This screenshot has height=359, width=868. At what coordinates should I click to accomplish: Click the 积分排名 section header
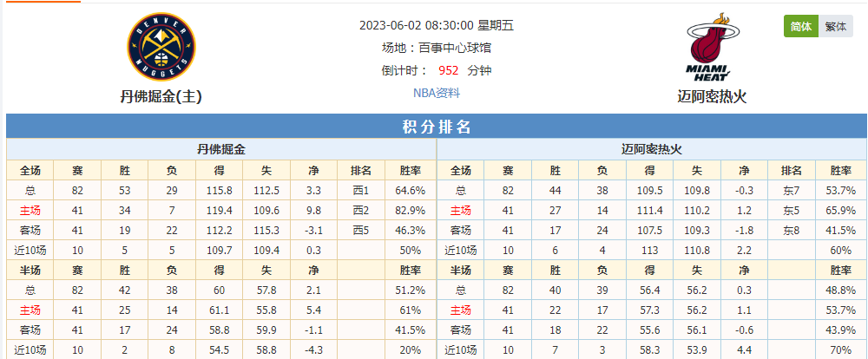point(437,127)
